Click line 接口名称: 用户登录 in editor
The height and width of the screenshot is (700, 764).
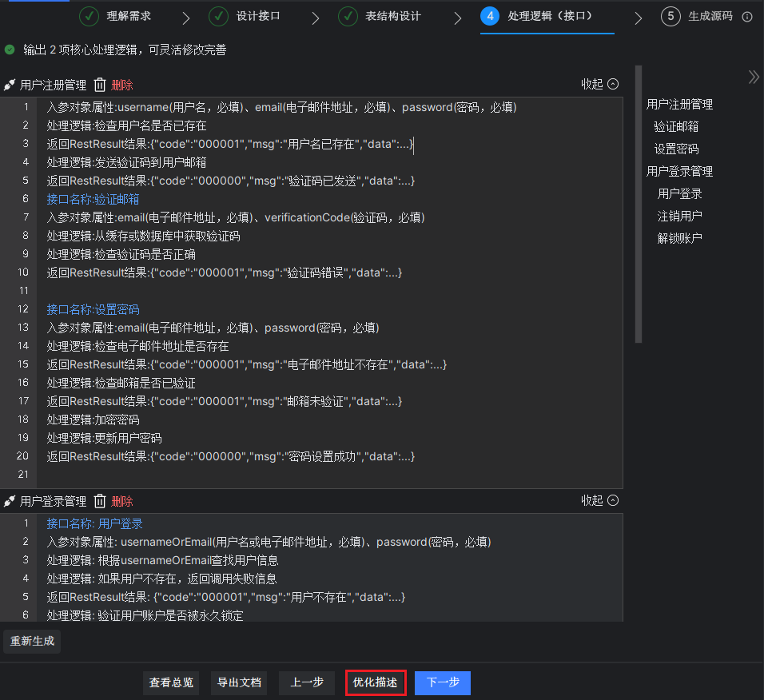[94, 523]
